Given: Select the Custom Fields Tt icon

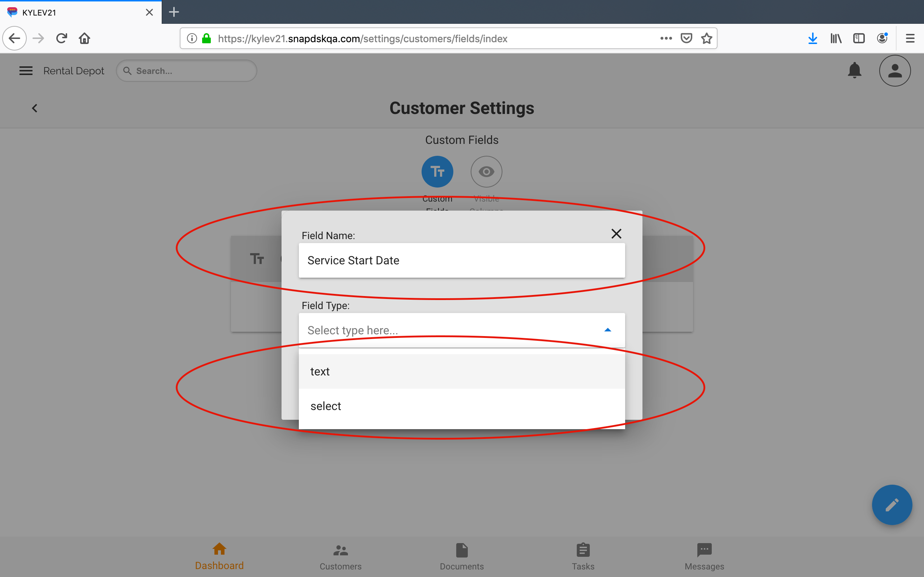Looking at the screenshot, I should pos(437,172).
